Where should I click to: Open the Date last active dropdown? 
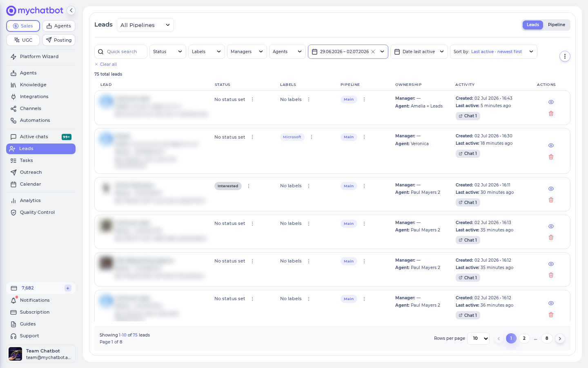pos(419,52)
